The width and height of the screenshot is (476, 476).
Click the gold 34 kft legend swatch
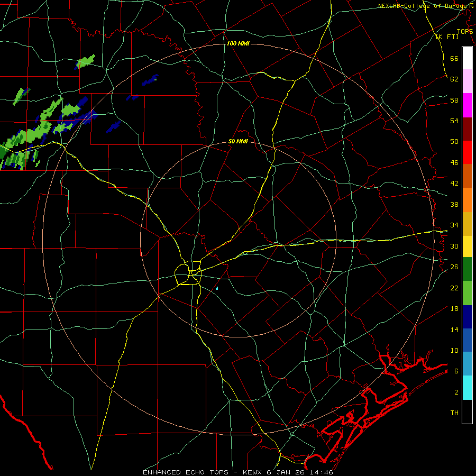point(467,224)
